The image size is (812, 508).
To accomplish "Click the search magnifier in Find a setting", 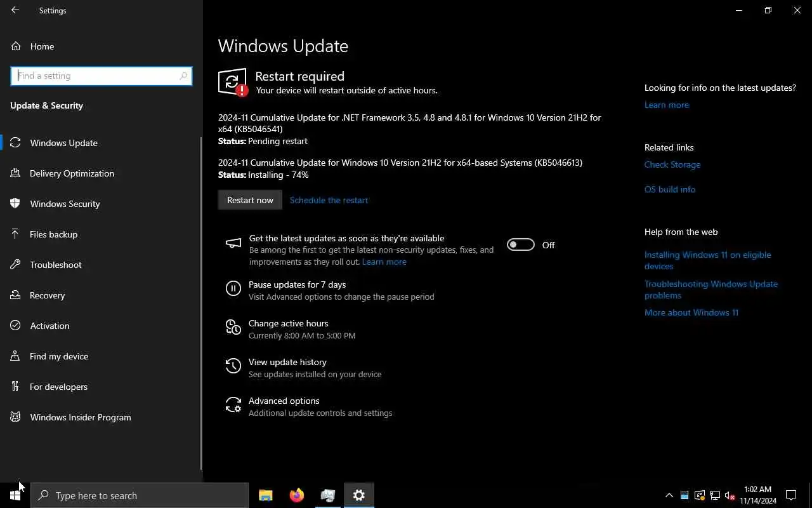I will [x=184, y=76].
